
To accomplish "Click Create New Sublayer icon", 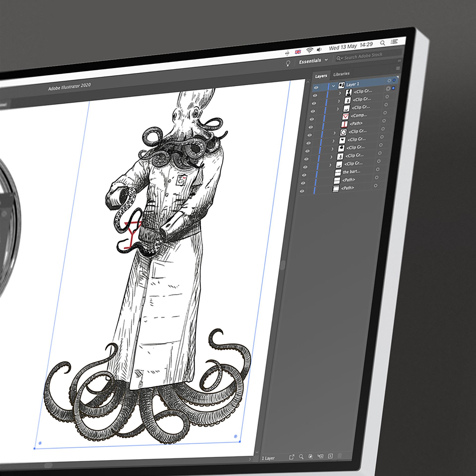I will pyautogui.click(x=321, y=456).
